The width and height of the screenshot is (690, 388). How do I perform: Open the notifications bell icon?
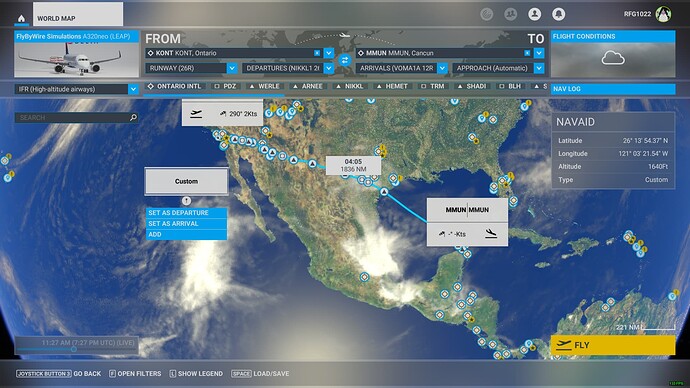558,15
